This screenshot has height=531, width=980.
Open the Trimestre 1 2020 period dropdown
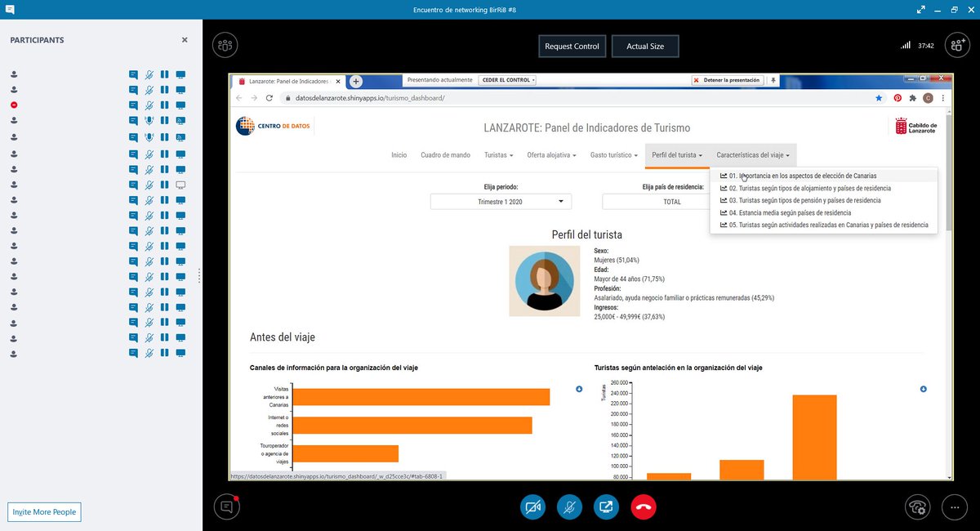(x=501, y=201)
